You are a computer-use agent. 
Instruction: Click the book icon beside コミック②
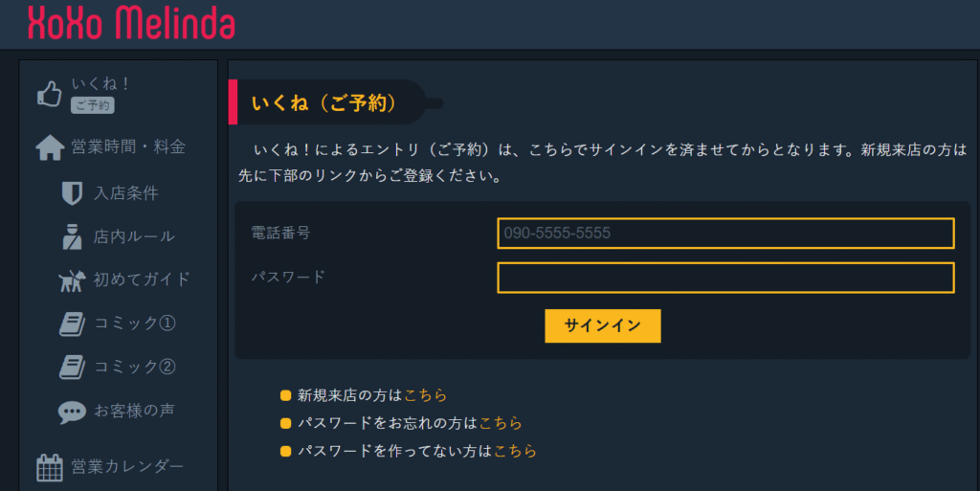point(72,367)
